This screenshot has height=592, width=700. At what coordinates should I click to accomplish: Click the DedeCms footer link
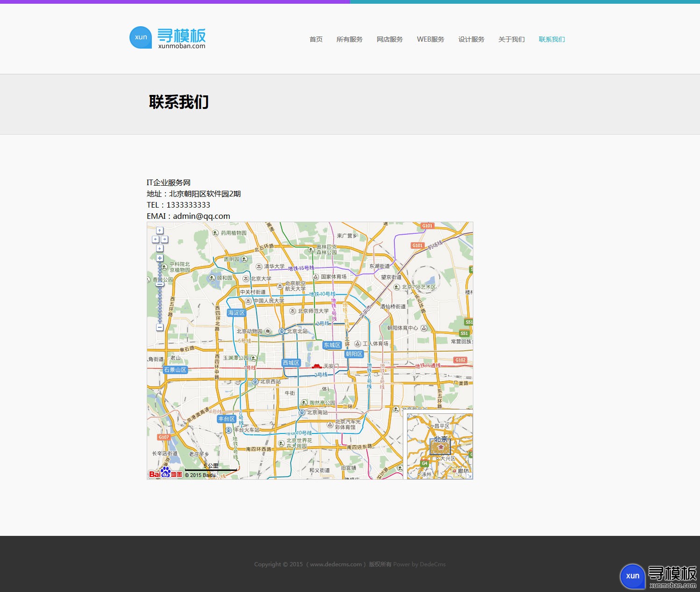point(433,564)
